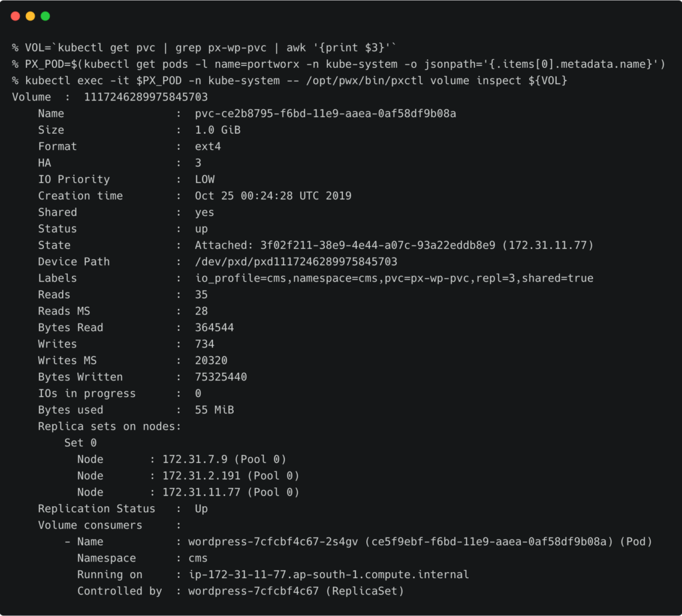This screenshot has height=616, width=682.
Task: Click the wordpress-7cfcbf4c67-2s4gv pod name
Action: click(x=273, y=541)
